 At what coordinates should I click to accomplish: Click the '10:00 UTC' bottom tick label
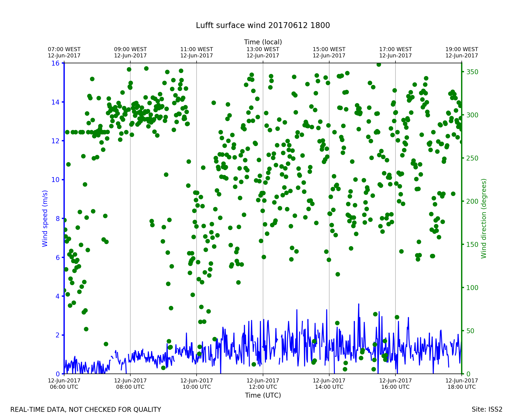[197, 387]
